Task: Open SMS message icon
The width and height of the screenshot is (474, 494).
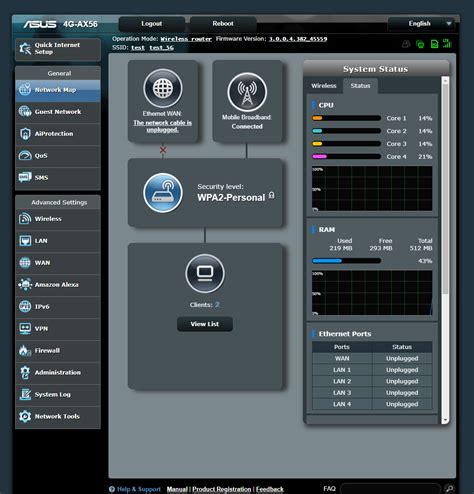Action: point(25,177)
